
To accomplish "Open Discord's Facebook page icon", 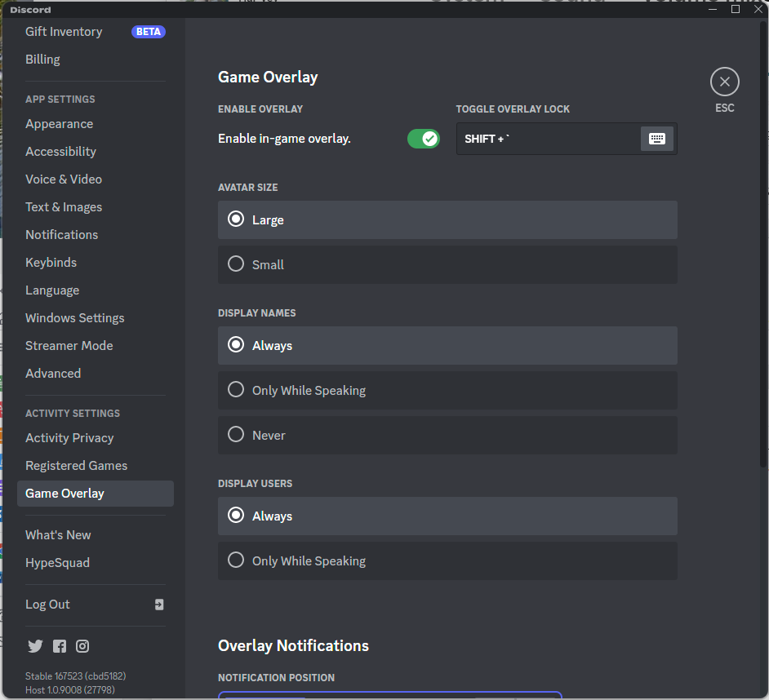I will pos(60,646).
